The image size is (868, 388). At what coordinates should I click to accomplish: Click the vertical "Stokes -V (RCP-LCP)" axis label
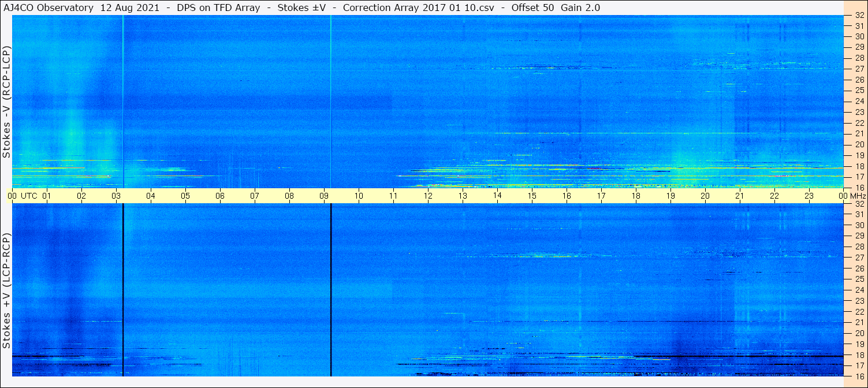(x=6, y=102)
